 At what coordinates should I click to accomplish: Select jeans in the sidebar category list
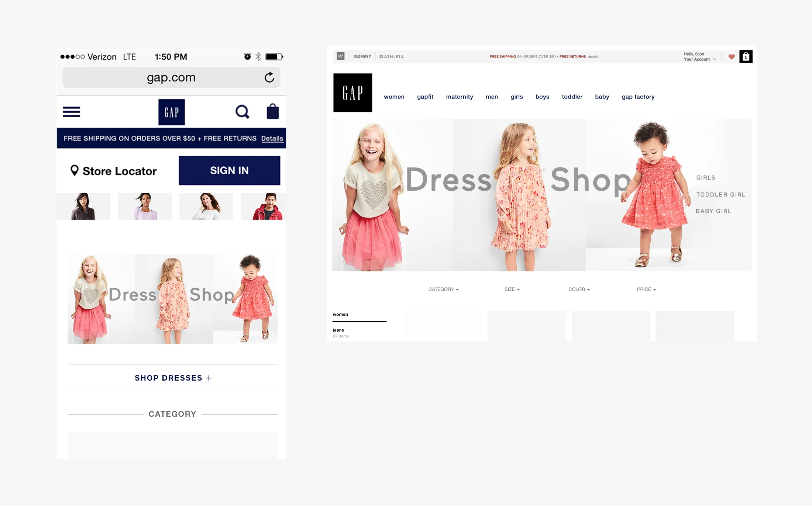pos(338,330)
